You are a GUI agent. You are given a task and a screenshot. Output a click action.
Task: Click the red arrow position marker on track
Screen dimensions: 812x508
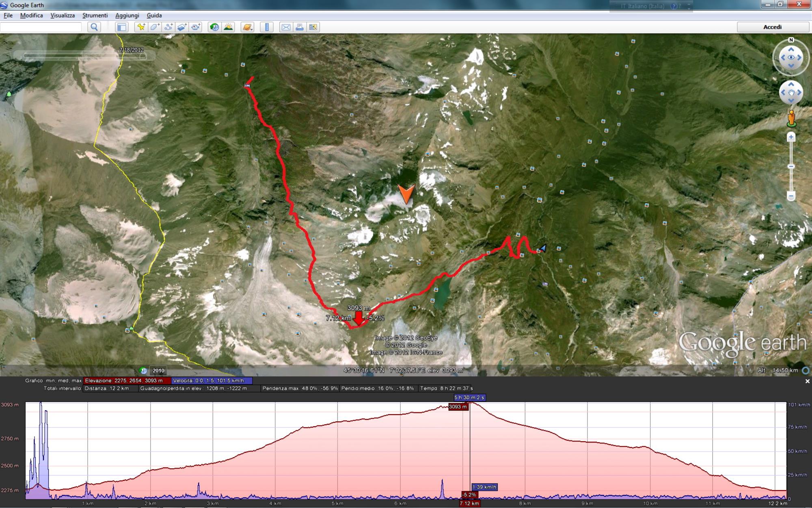point(358,319)
